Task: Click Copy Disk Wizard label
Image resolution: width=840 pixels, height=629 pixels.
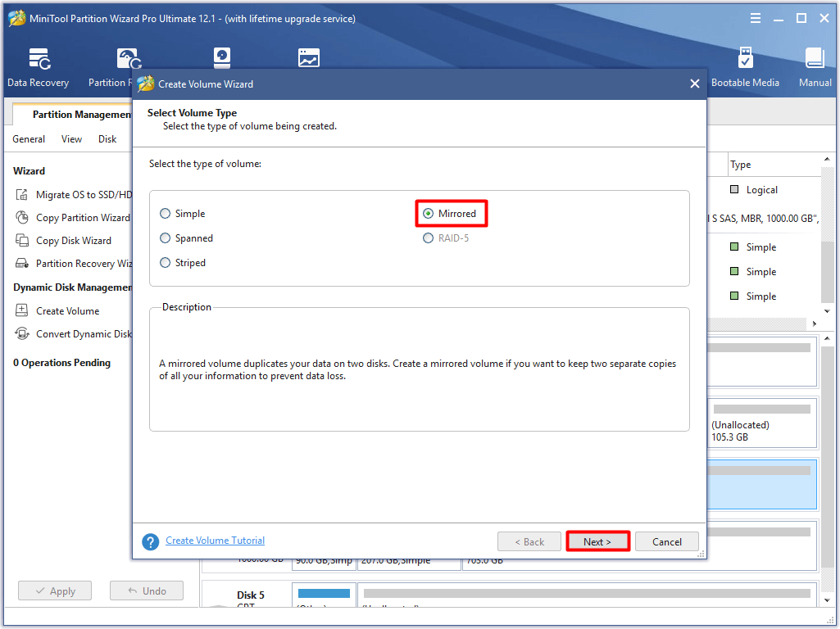Action: (x=74, y=241)
